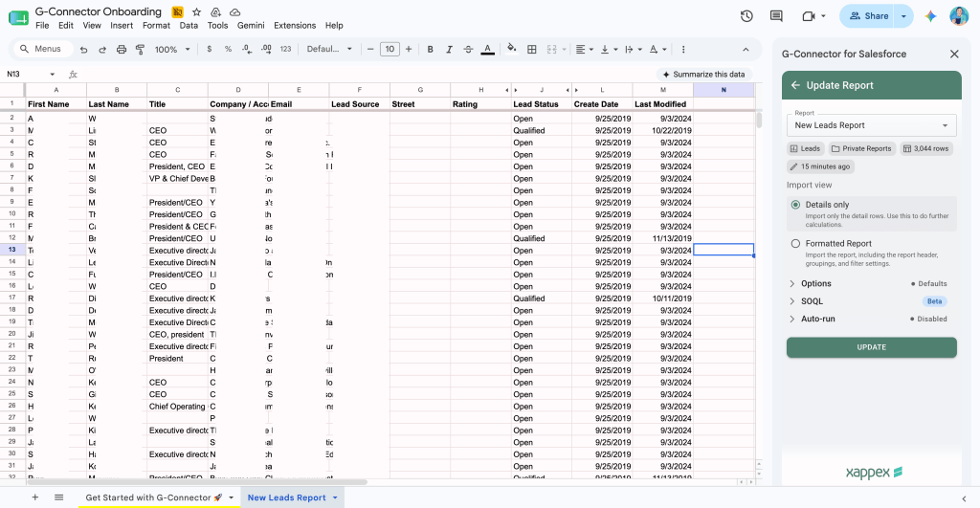980x508 pixels.
Task: Open account profile avatar
Action: [x=959, y=16]
